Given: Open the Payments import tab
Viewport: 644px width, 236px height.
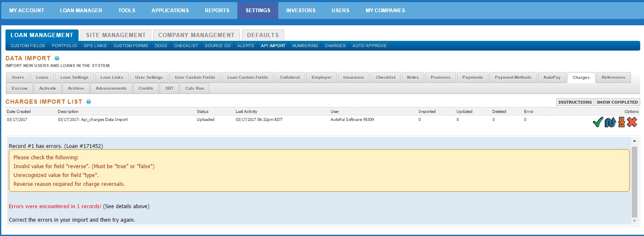Looking at the screenshot, I should tap(473, 78).
